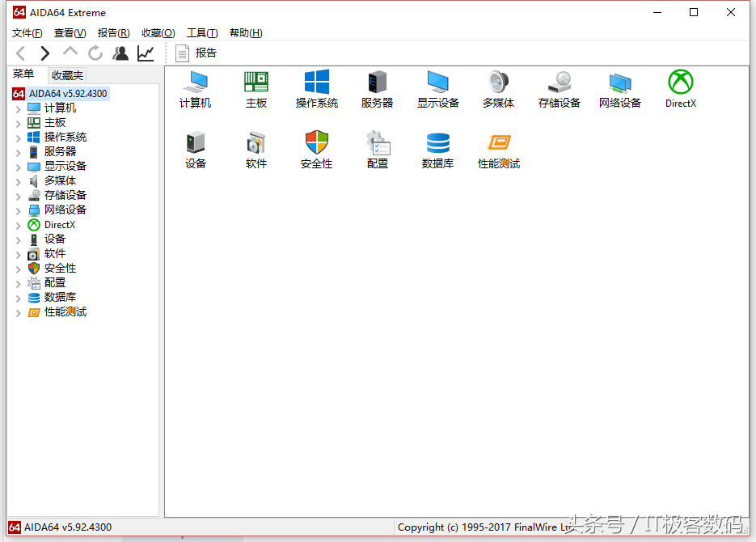Go forward with the right arrow toolbar button
The height and width of the screenshot is (542, 756).
click(x=44, y=53)
